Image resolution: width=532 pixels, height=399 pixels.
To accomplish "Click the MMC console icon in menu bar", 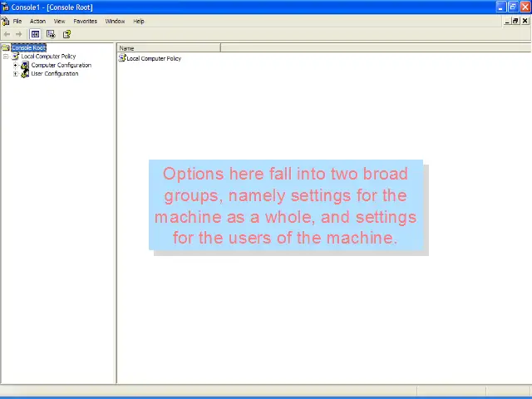I will [x=6, y=22].
